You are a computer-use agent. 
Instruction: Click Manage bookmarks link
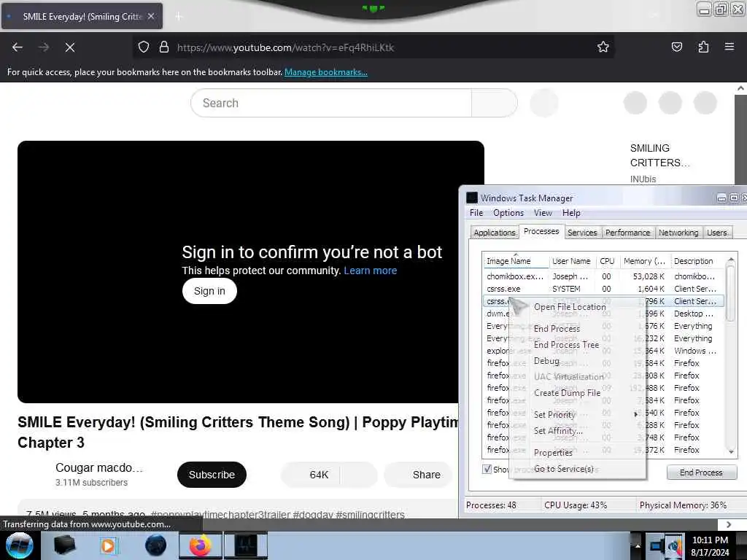(326, 72)
